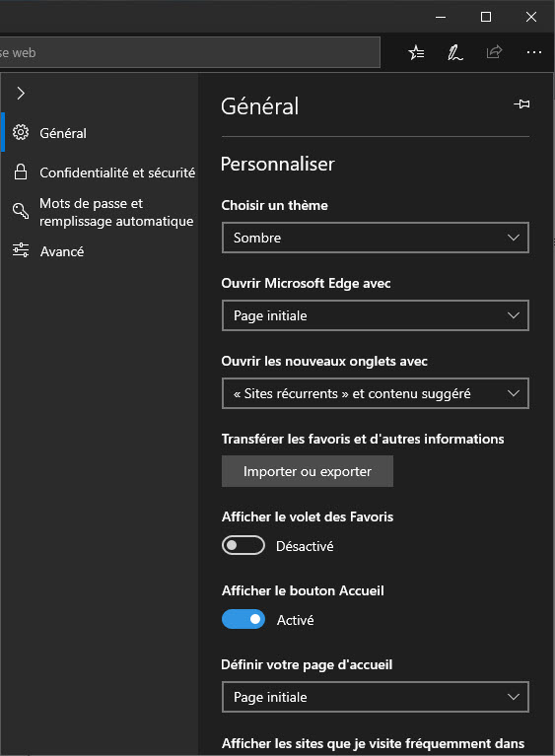555x756 pixels.
Task: Click the web address search field
Action: 190,52
